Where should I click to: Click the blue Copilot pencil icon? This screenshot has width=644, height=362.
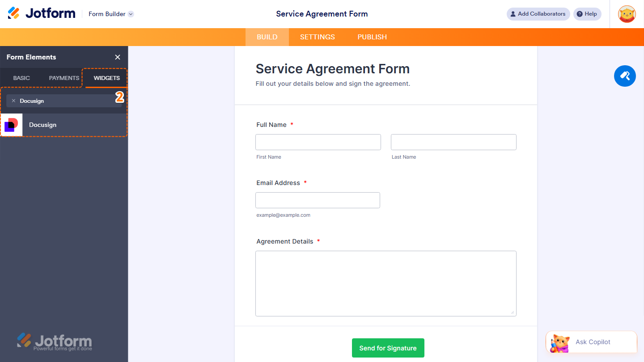pos(625,76)
